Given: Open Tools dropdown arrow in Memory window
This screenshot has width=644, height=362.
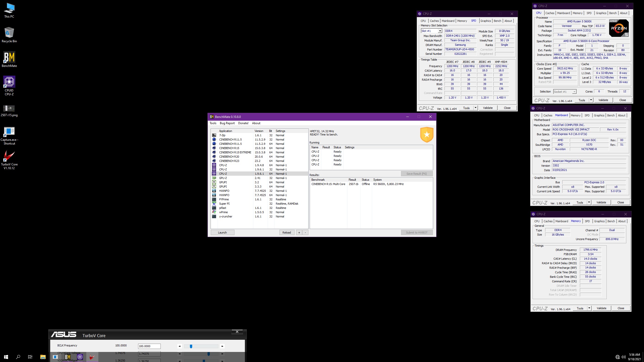Looking at the screenshot, I should point(589,308).
